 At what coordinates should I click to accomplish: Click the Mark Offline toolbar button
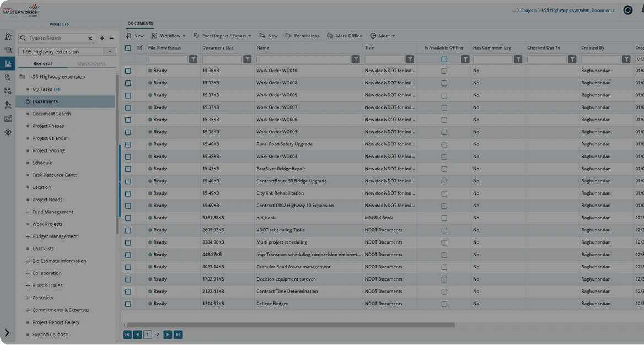click(x=345, y=36)
